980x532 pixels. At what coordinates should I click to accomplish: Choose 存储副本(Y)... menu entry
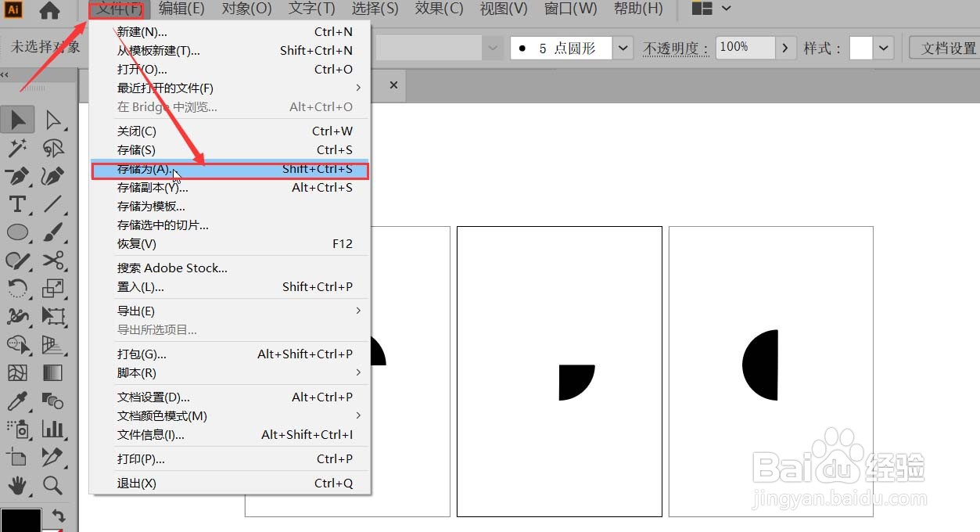pyautogui.click(x=230, y=188)
